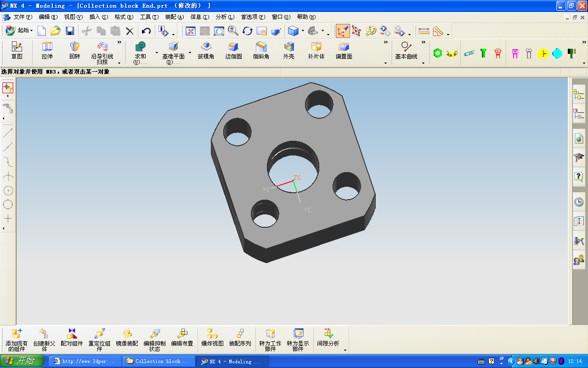Open the 装配 assemblies menu

point(175,17)
